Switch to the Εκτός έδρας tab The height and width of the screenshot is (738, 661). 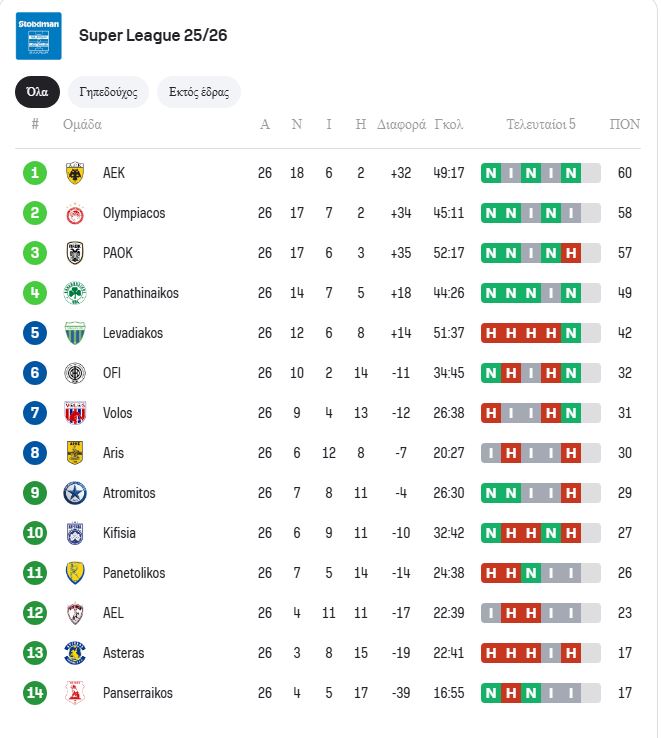(x=198, y=92)
